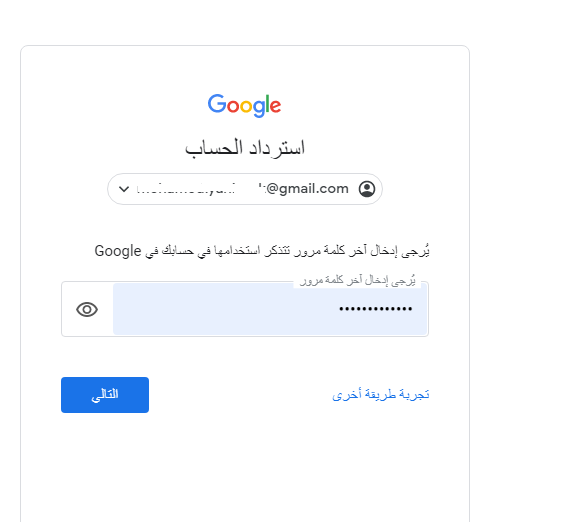Expand the account switcher chevron
579x522 pixels.
pos(124,189)
